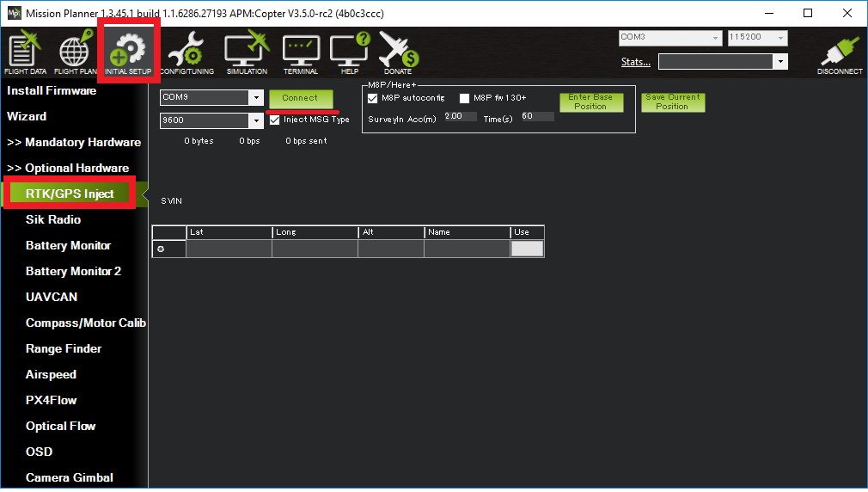The height and width of the screenshot is (492, 868).
Task: Open the Help screen icon
Action: click(350, 52)
